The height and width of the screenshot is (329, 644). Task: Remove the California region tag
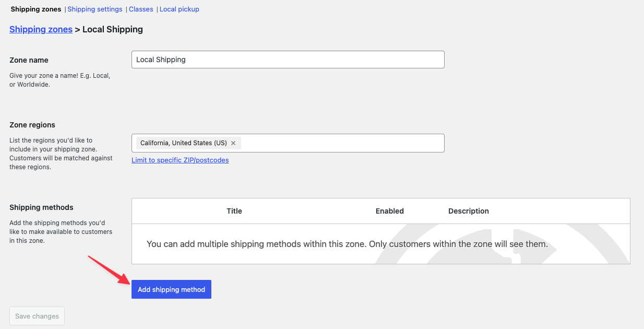(x=233, y=143)
